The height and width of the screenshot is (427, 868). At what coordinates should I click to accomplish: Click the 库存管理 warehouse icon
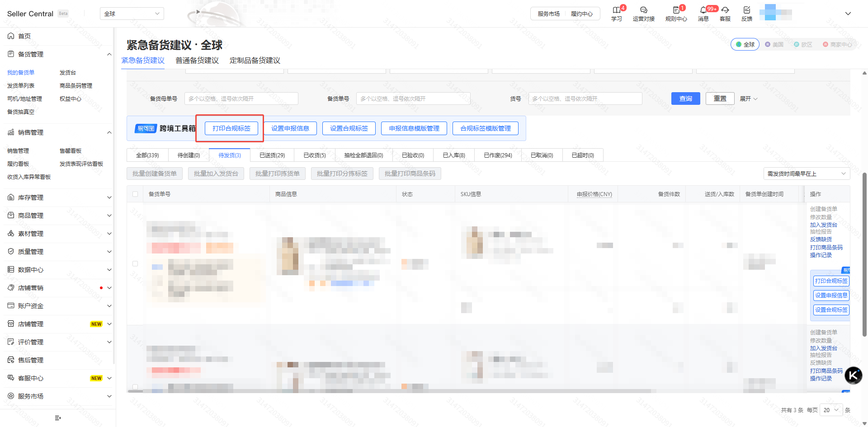click(11, 197)
